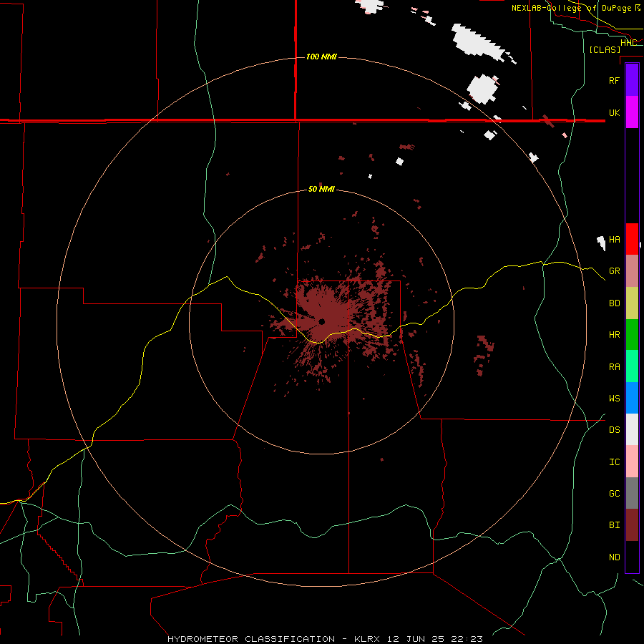The height and width of the screenshot is (644, 644).
Task: Click the 'ND' legend label
Action: pyautogui.click(x=614, y=557)
